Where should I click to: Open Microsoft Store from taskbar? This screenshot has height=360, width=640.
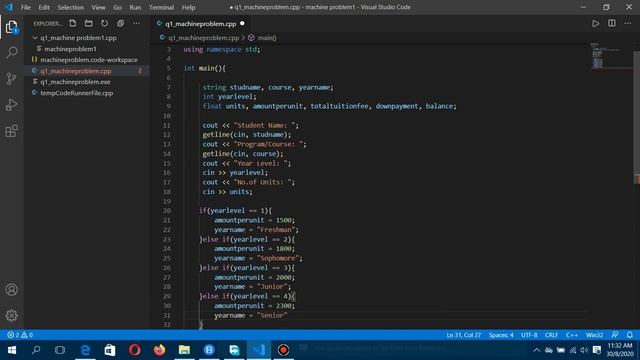pyautogui.click(x=110, y=350)
